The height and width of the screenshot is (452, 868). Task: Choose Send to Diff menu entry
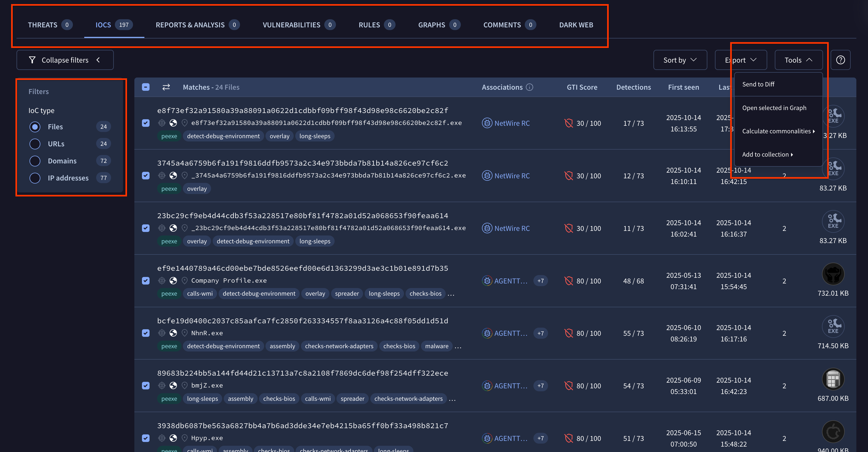[758, 84]
